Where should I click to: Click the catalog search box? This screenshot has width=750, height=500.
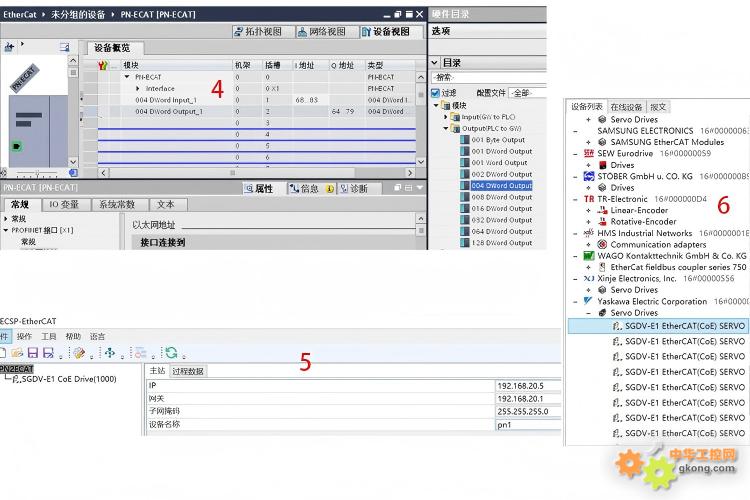pos(488,77)
